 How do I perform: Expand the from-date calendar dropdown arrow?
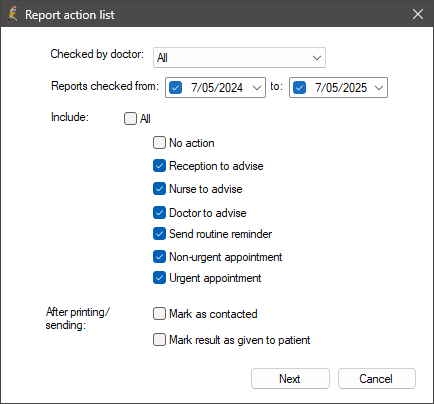coord(257,88)
